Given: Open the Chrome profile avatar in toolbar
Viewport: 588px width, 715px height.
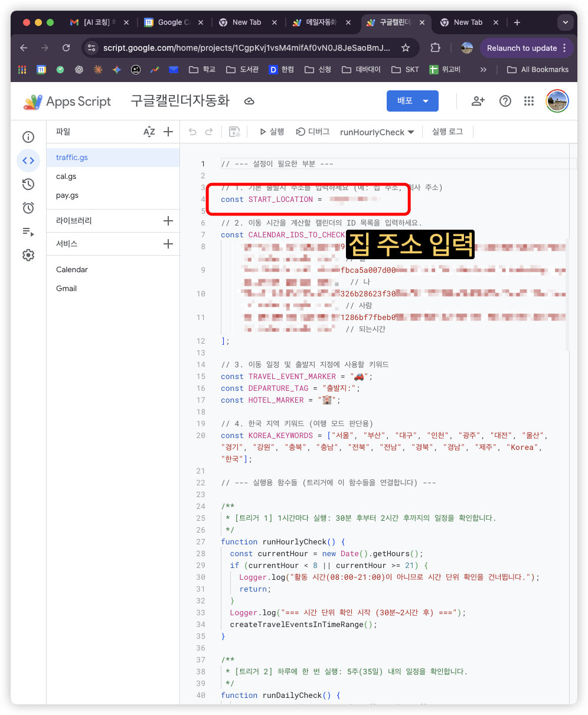Looking at the screenshot, I should pos(467,48).
